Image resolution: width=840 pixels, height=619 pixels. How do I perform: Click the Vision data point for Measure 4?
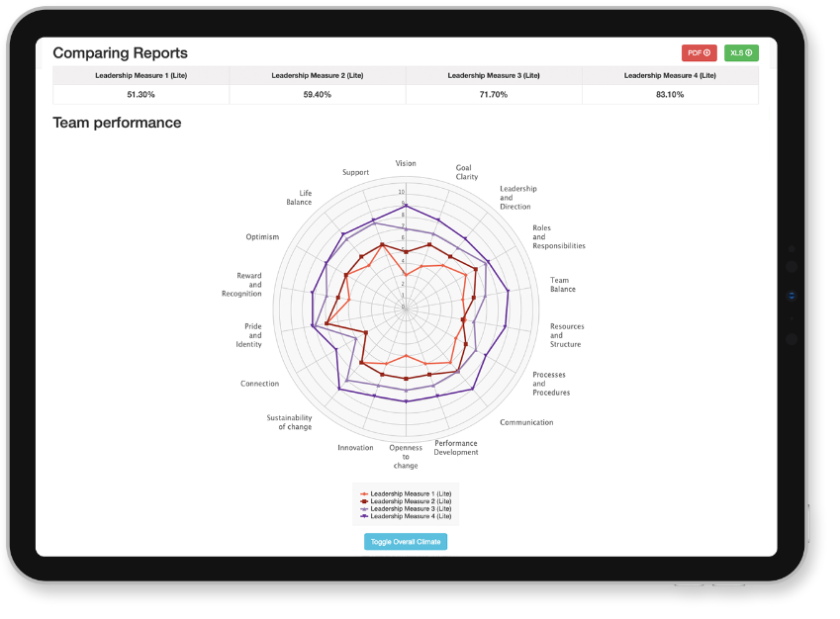pos(406,205)
